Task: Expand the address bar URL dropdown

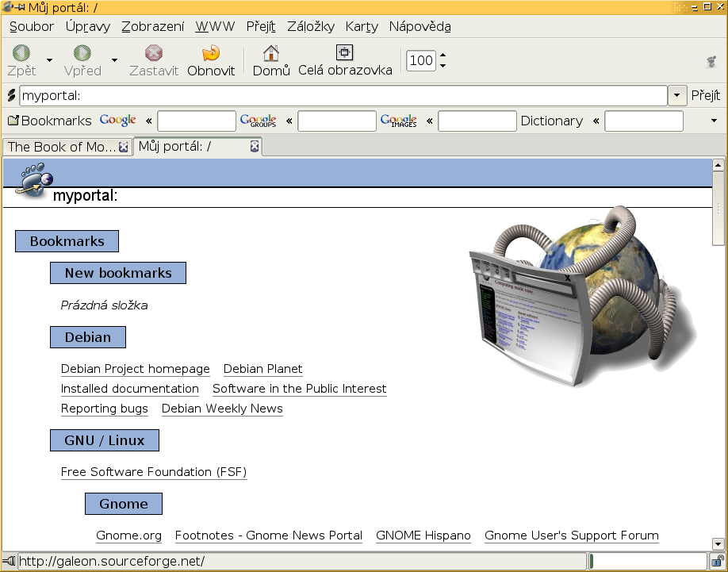Action: click(x=677, y=95)
